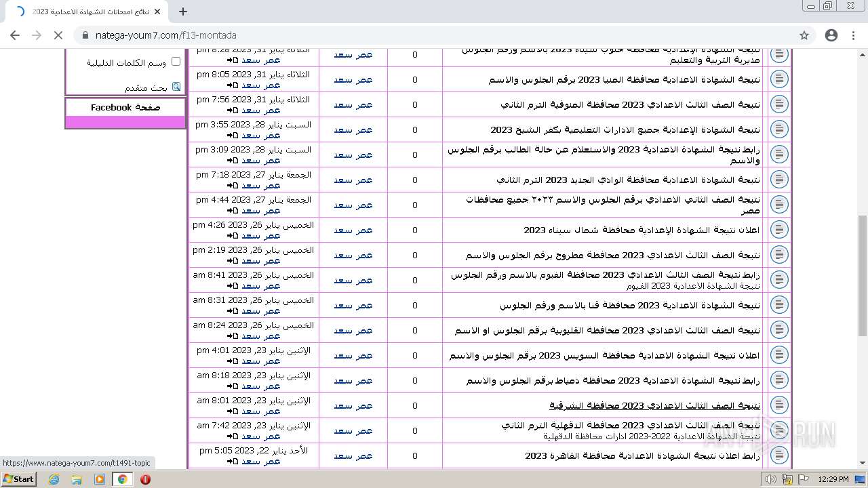
Task: Click topic icon for المنوفية الترم الثاني row
Action: pos(779,104)
